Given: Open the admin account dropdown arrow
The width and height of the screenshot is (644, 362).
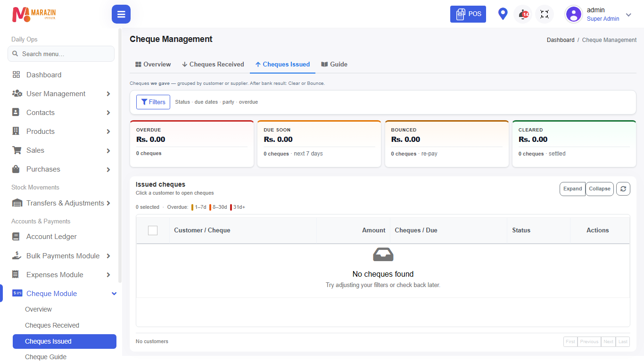Looking at the screenshot, I should click(628, 15).
